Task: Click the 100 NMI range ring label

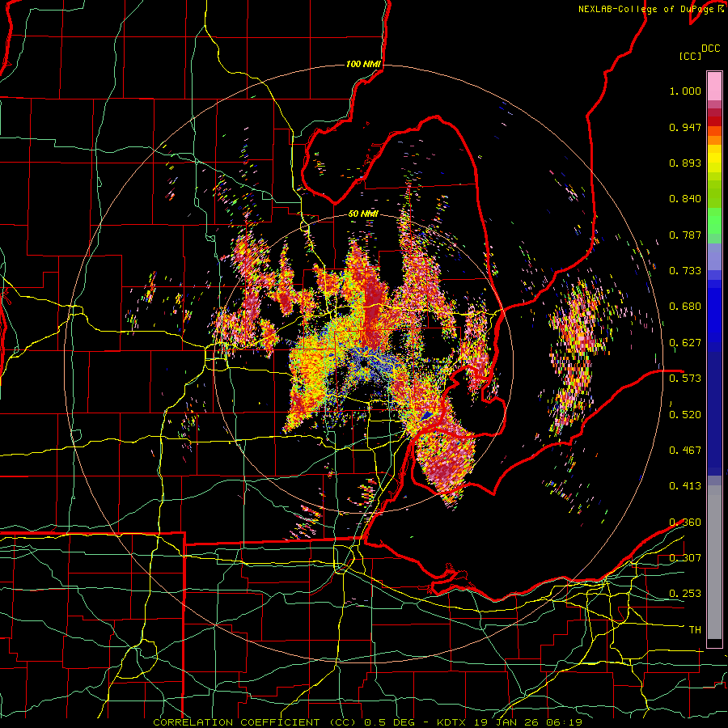Action: tap(363, 64)
